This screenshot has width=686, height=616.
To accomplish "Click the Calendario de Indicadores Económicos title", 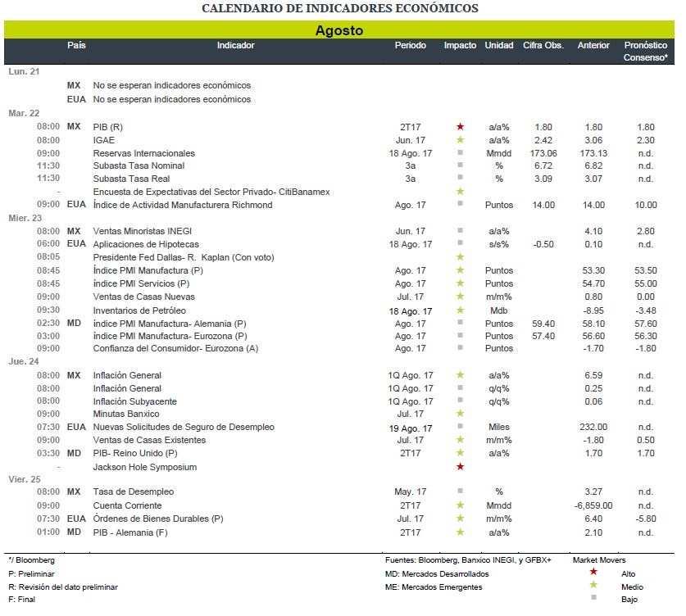I will (339, 8).
